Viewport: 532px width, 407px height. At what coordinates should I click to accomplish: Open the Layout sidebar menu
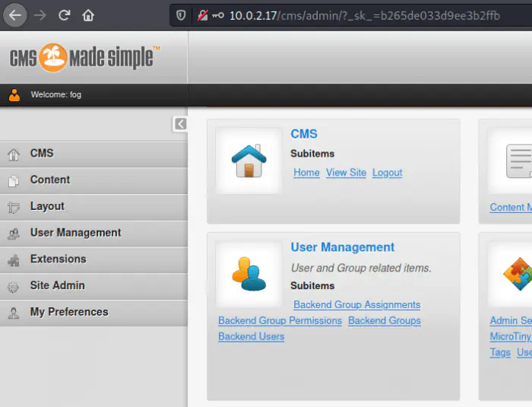47,206
